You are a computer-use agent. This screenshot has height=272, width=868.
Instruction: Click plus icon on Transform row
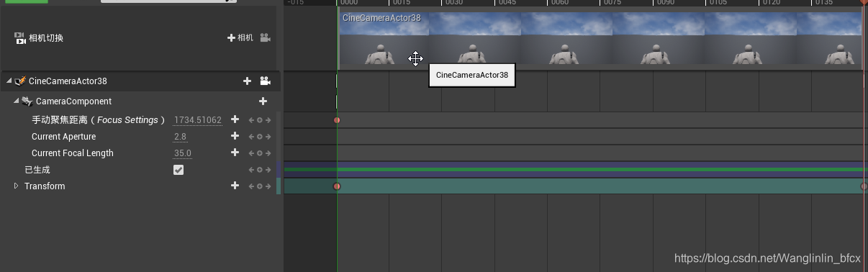(235, 186)
